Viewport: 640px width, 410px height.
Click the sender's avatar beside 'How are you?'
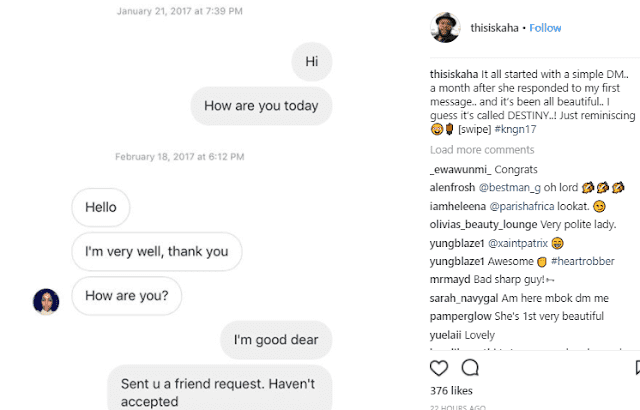[x=44, y=298]
